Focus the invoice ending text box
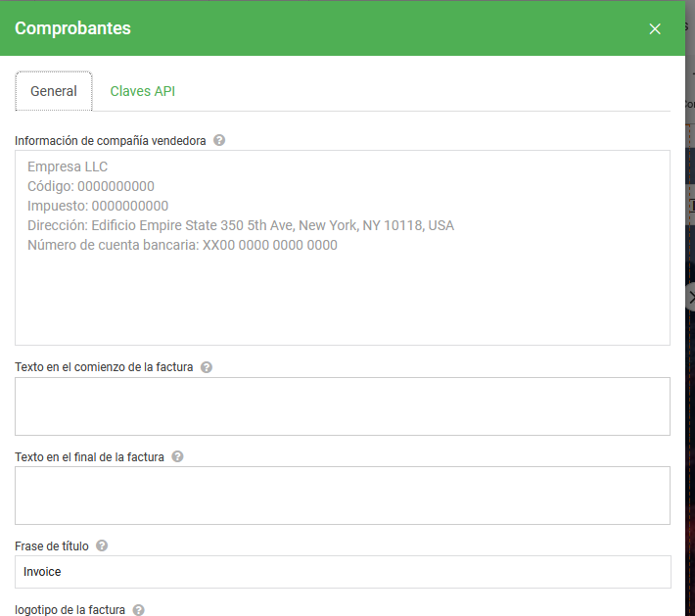This screenshot has height=616, width=695. coord(343,496)
